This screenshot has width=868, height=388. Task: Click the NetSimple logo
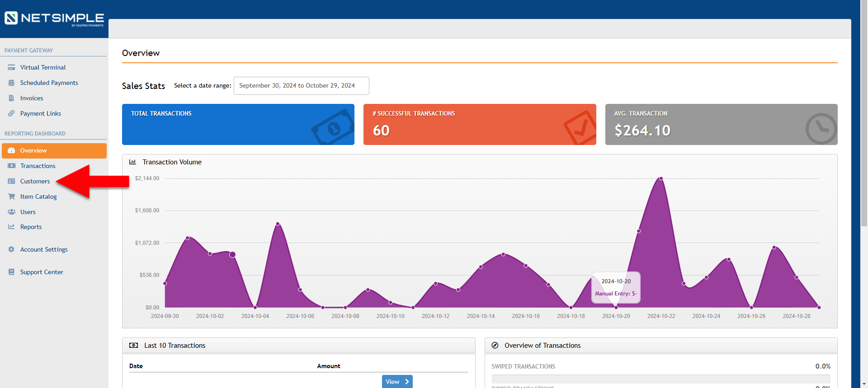point(54,19)
